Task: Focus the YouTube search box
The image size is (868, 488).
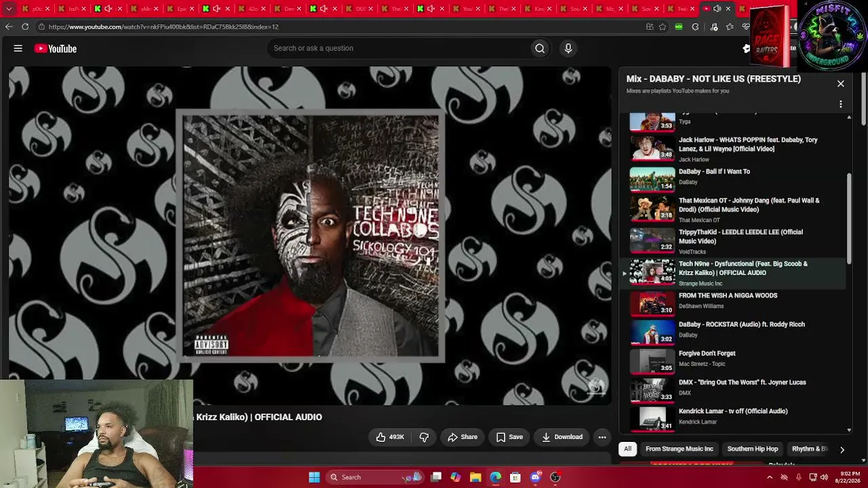Action: pos(400,48)
